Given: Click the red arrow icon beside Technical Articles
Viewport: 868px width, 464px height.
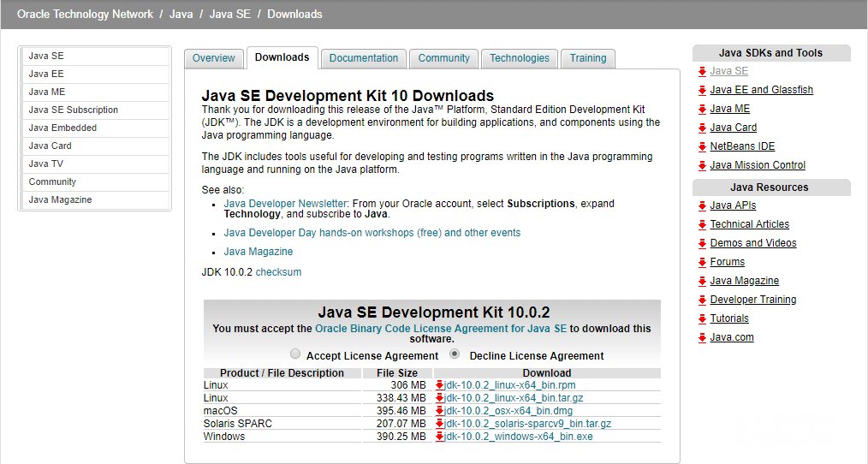Looking at the screenshot, I should click(x=702, y=224).
